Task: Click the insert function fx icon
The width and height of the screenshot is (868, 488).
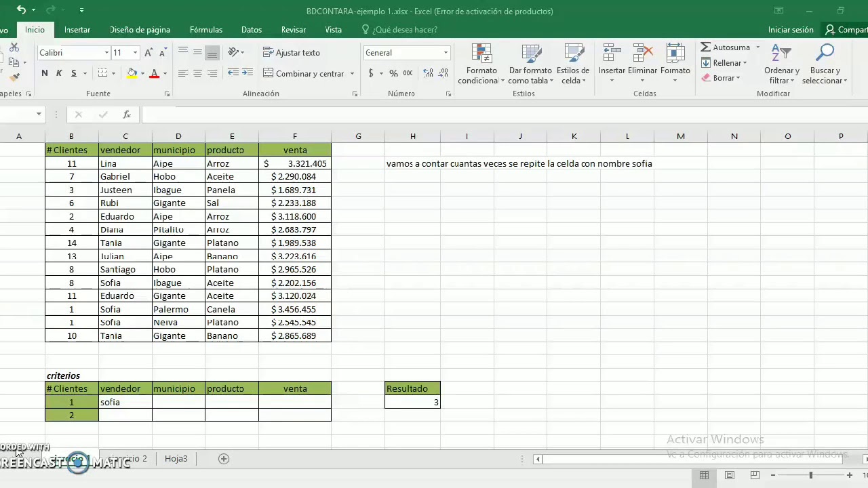Action: coord(127,115)
